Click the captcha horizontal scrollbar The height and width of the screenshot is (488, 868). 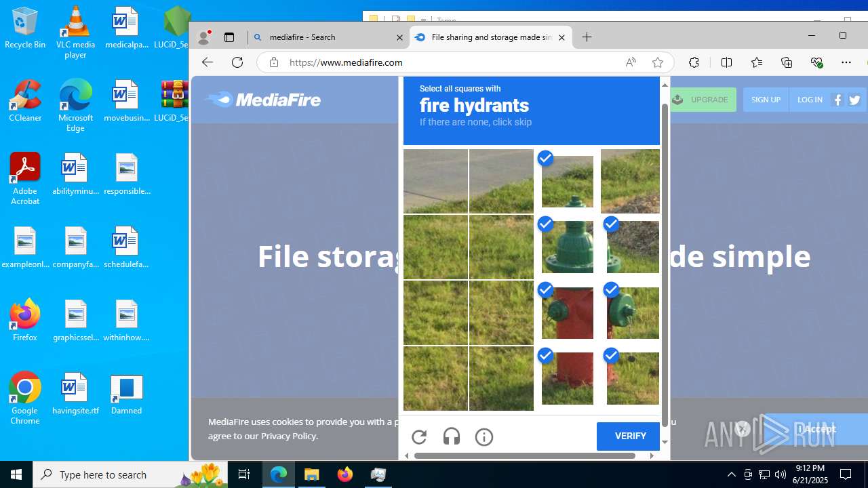pos(524,455)
